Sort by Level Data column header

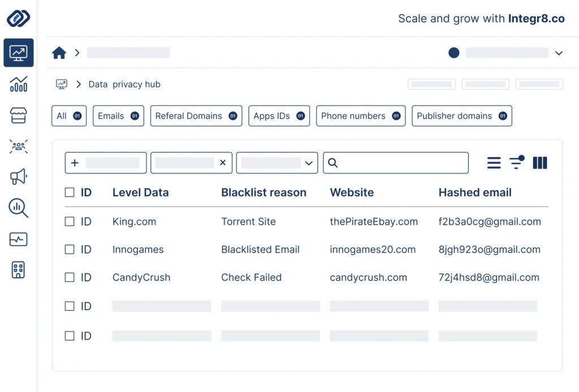(141, 193)
